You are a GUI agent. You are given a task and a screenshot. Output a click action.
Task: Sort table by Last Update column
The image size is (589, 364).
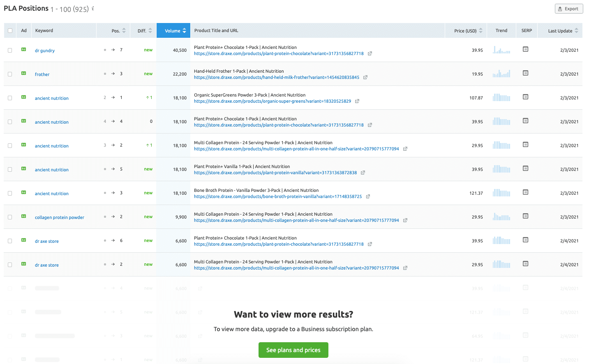tap(563, 31)
